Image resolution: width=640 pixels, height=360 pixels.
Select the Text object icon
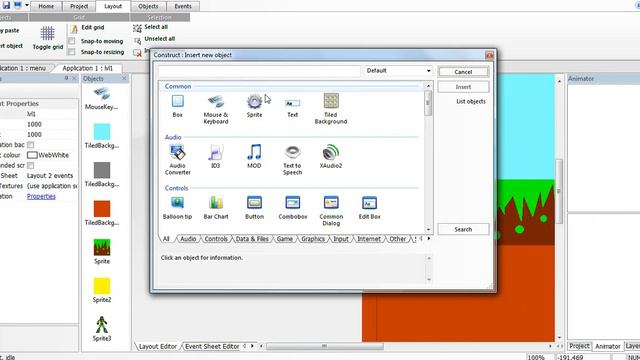292,107
